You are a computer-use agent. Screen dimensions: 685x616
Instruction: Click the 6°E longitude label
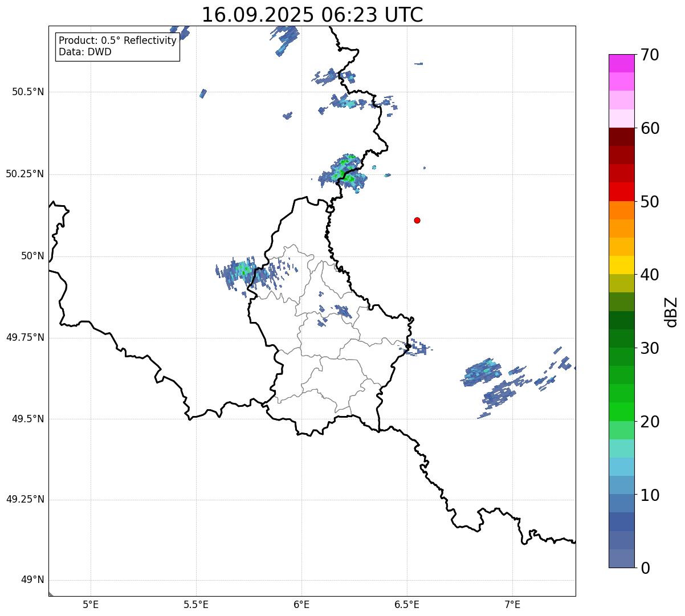pos(301,605)
